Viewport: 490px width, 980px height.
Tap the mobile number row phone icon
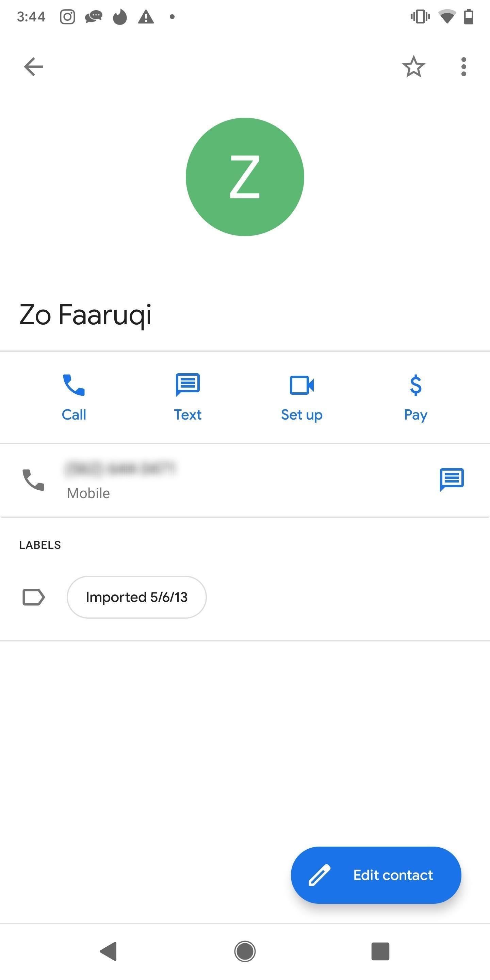coord(33,480)
